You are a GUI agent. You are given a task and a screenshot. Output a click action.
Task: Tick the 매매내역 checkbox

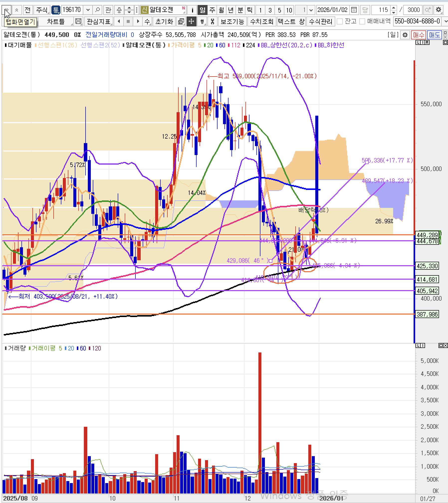(x=362, y=21)
